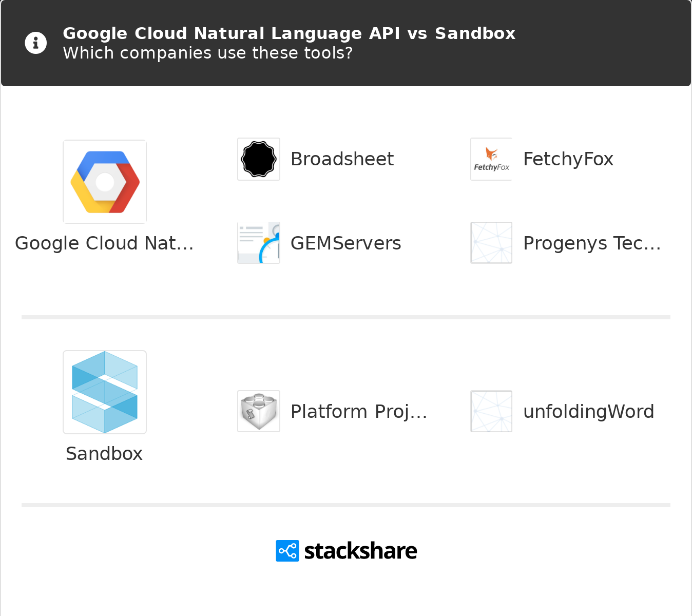The width and height of the screenshot is (692, 616).
Task: Open the GEMServers text link
Action: tap(345, 243)
